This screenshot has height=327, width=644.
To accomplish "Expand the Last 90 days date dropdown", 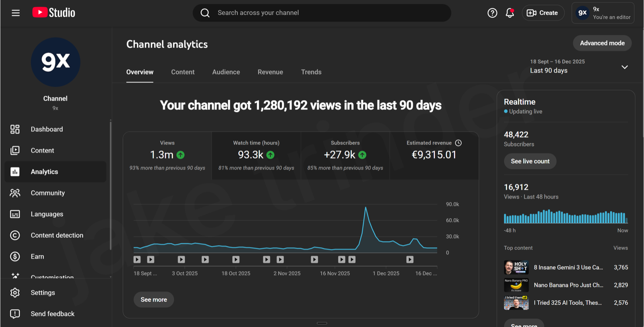I will (x=579, y=66).
